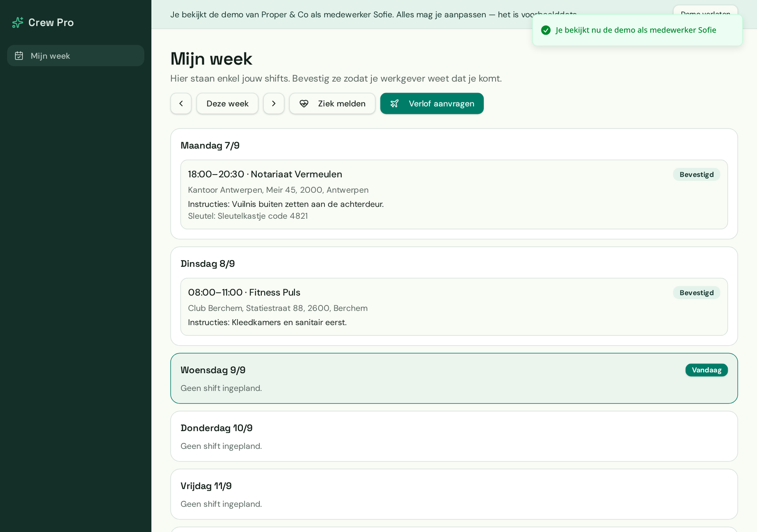This screenshot has width=757, height=532.
Task: Click the Sleutelkastje code 4821 line
Action: point(248,216)
